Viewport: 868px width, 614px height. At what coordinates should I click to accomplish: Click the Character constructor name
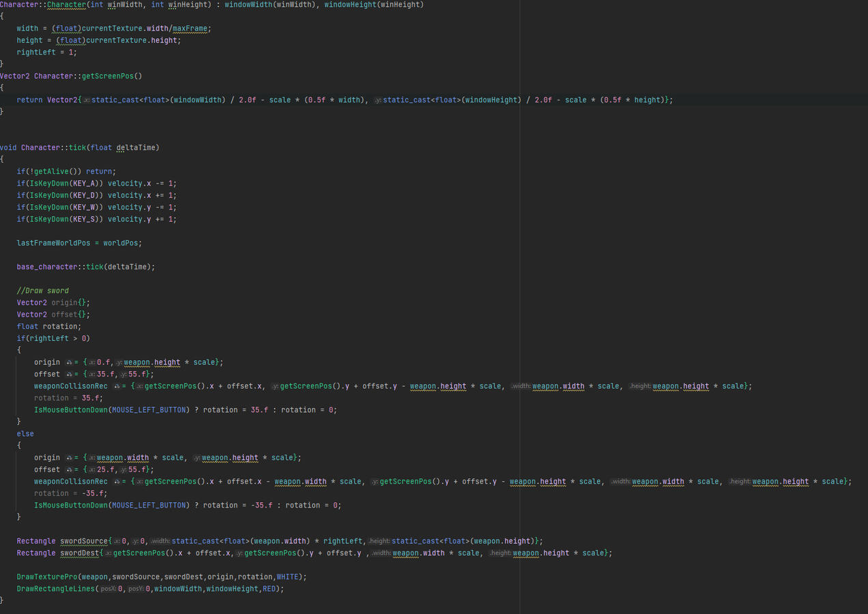pyautogui.click(x=66, y=4)
